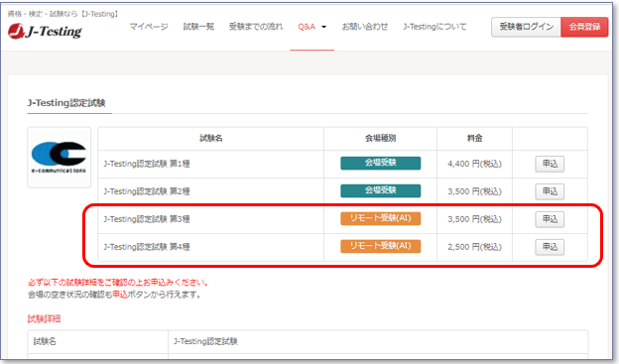The width and height of the screenshot is (619, 364).
Task: Click the red 会員登録 button
Action: click(584, 27)
